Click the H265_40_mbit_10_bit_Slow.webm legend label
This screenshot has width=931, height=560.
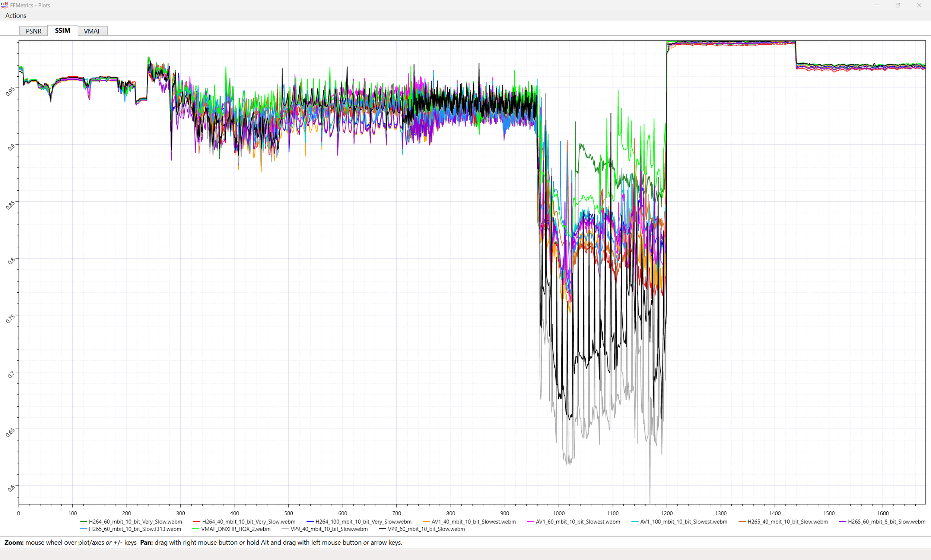click(787, 522)
